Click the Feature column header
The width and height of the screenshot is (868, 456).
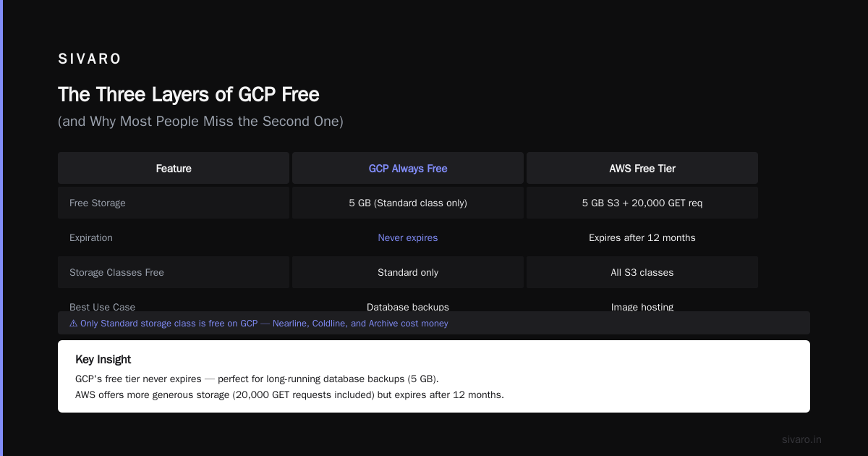[x=174, y=168]
